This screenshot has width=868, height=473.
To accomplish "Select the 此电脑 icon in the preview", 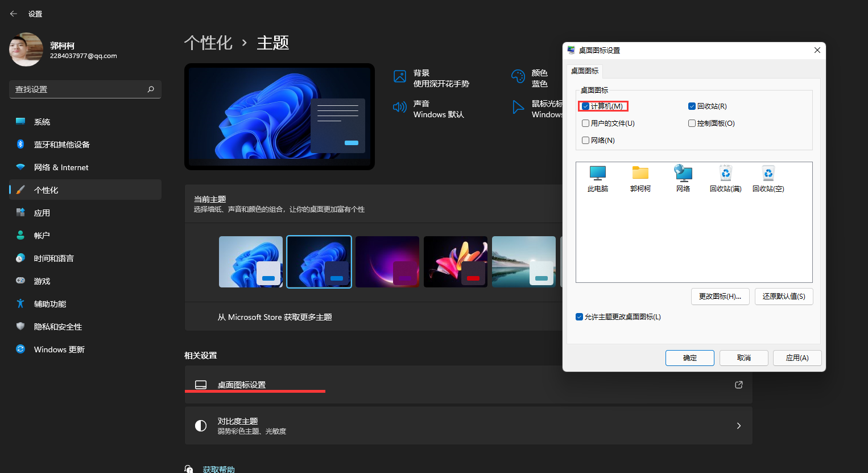I will point(598,178).
